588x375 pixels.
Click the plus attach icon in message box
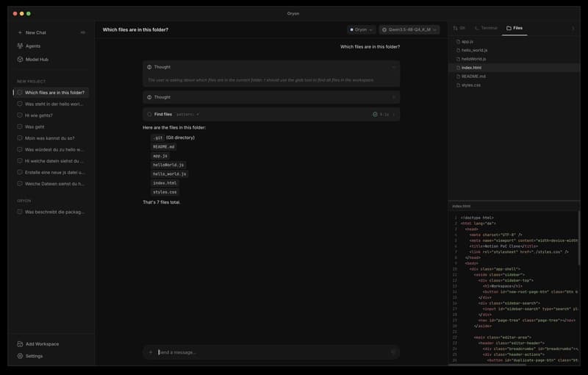click(151, 352)
